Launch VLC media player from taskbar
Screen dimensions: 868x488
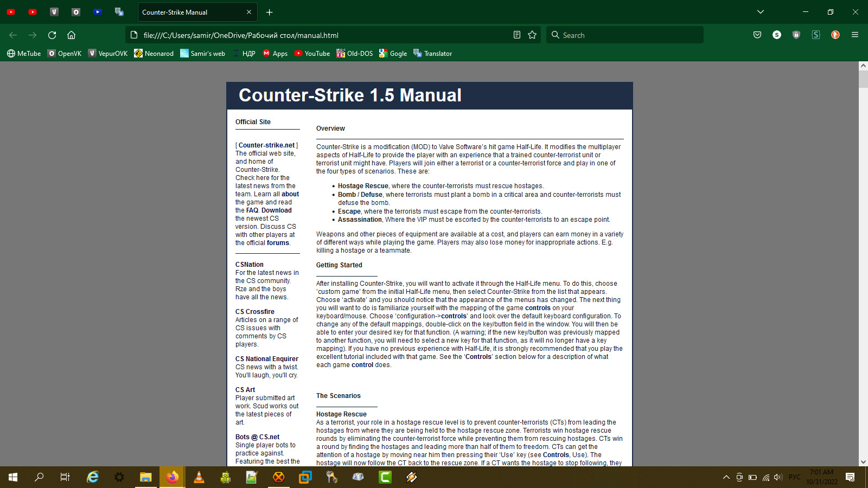coord(199,477)
